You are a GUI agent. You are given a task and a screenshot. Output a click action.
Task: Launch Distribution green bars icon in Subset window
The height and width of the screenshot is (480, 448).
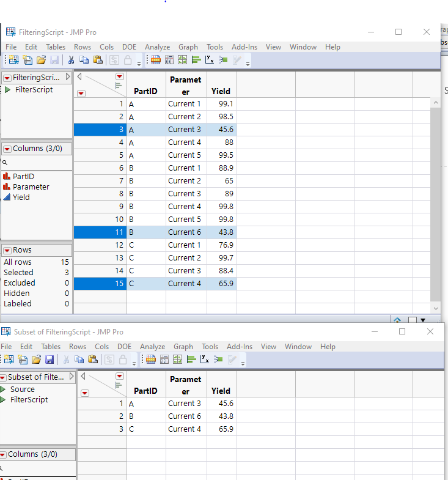(191, 360)
